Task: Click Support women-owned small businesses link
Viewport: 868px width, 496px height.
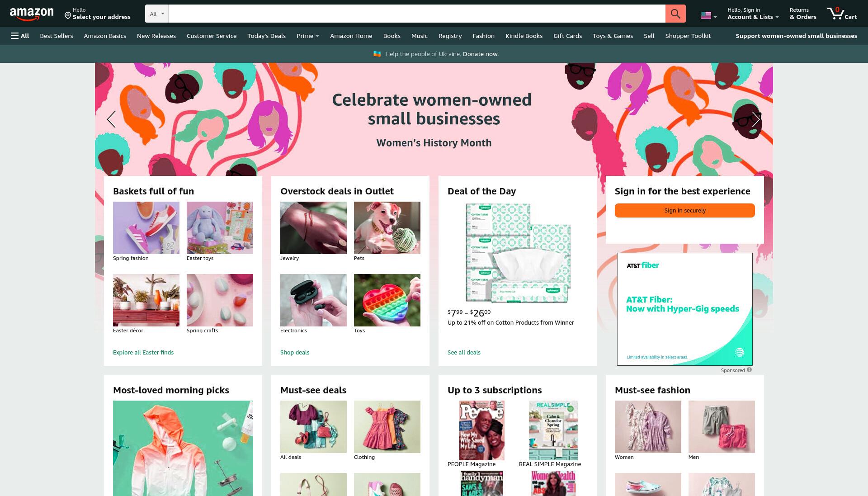Action: [x=796, y=36]
